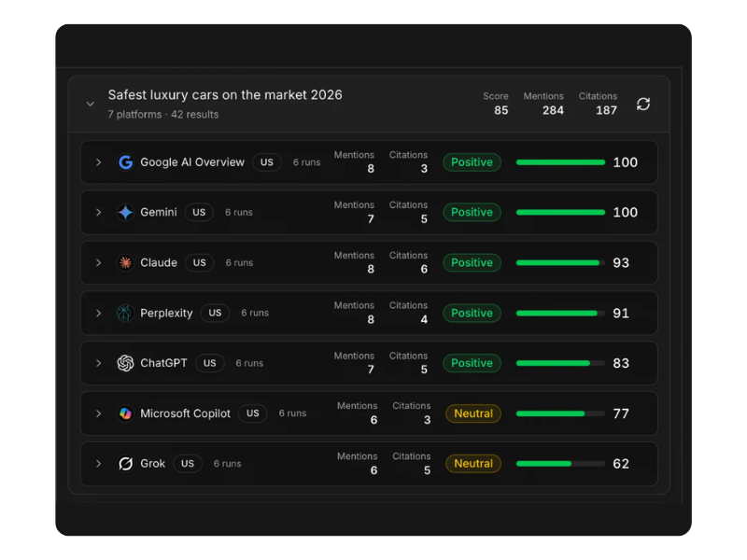Viewport: 747px width, 560px height.
Task: Collapse the Safest luxury cars query section
Action: [90, 104]
